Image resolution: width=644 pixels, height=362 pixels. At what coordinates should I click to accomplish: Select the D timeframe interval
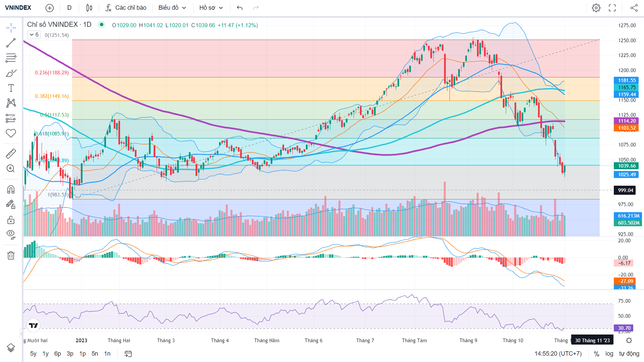[x=69, y=8]
